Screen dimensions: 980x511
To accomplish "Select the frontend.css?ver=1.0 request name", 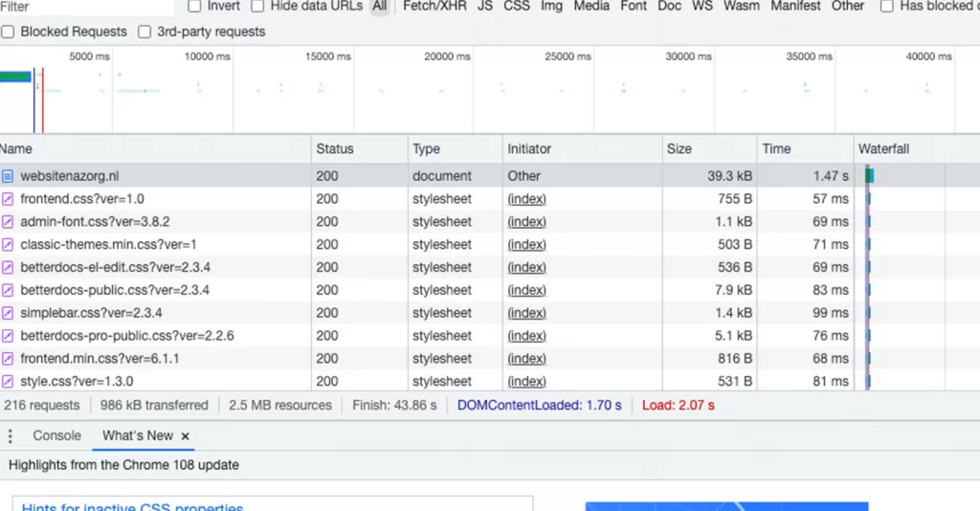I will [82, 199].
